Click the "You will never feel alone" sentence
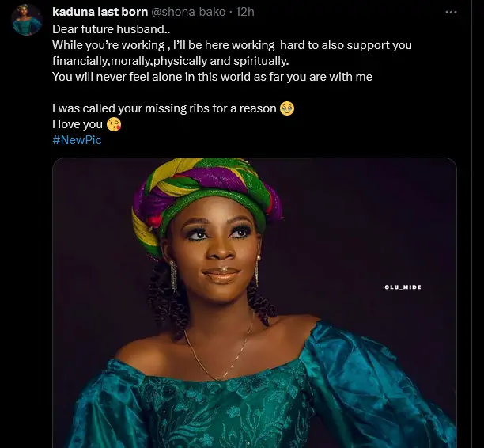Viewport: 484px width, 448px height. 212,77
